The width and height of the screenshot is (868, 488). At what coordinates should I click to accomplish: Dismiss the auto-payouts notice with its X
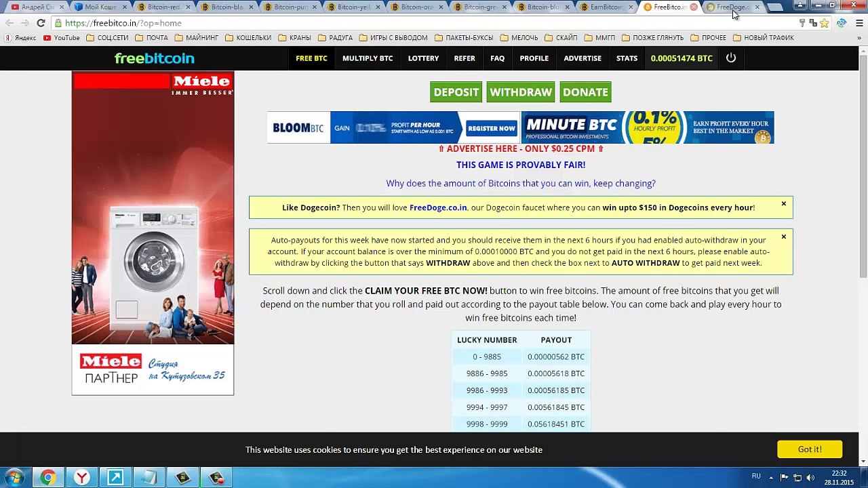click(x=783, y=237)
